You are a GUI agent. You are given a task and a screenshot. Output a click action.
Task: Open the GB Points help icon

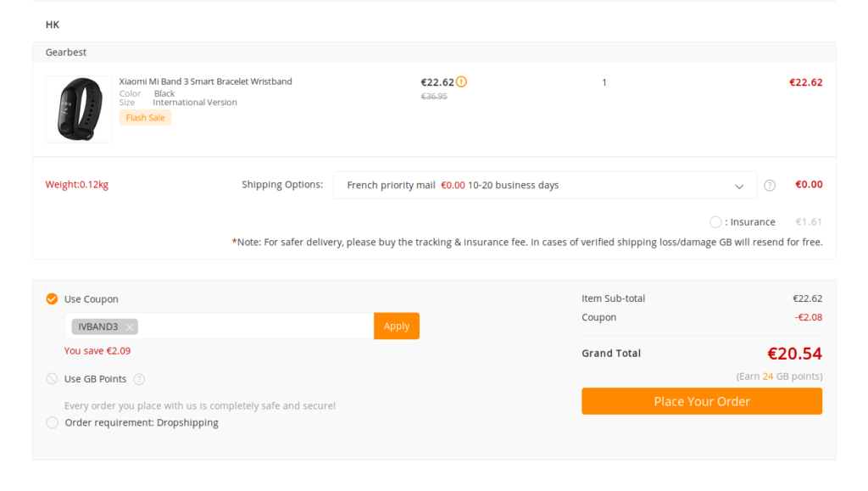coord(140,379)
